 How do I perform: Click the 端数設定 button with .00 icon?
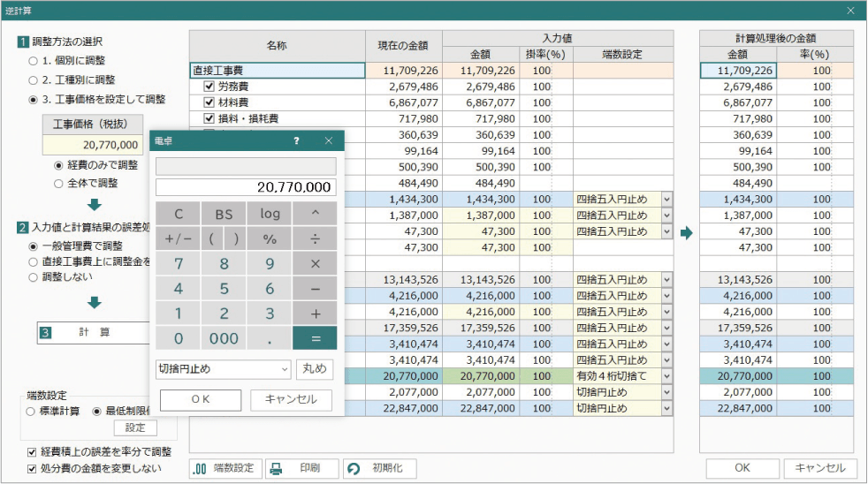[x=226, y=468]
